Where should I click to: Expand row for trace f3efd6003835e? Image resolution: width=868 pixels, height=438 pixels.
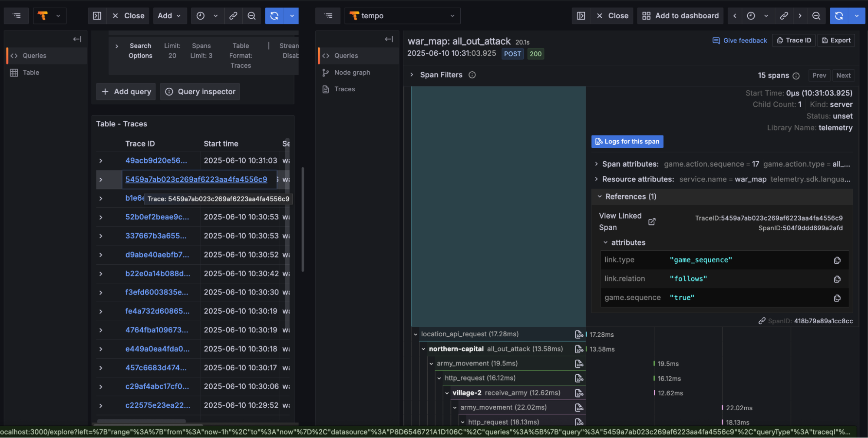click(x=101, y=292)
